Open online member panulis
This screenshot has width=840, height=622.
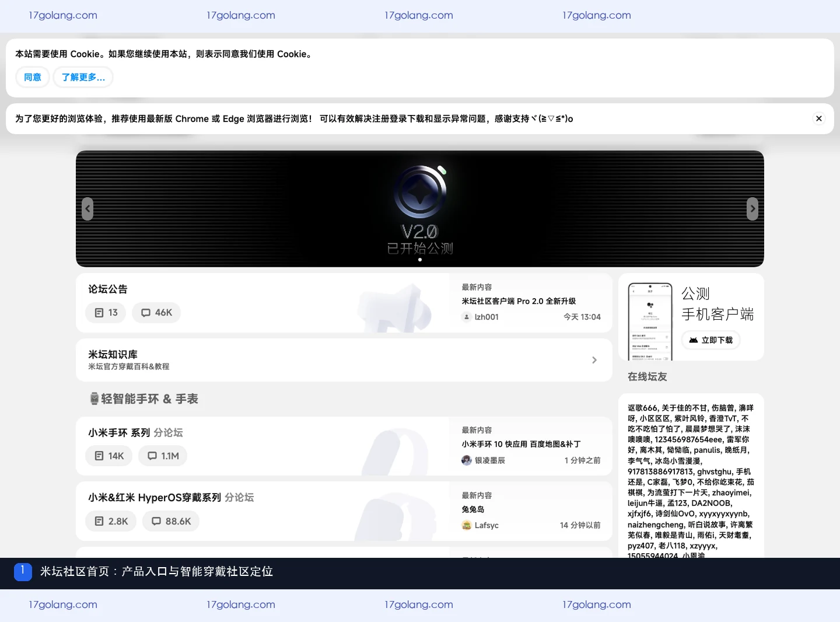click(707, 450)
